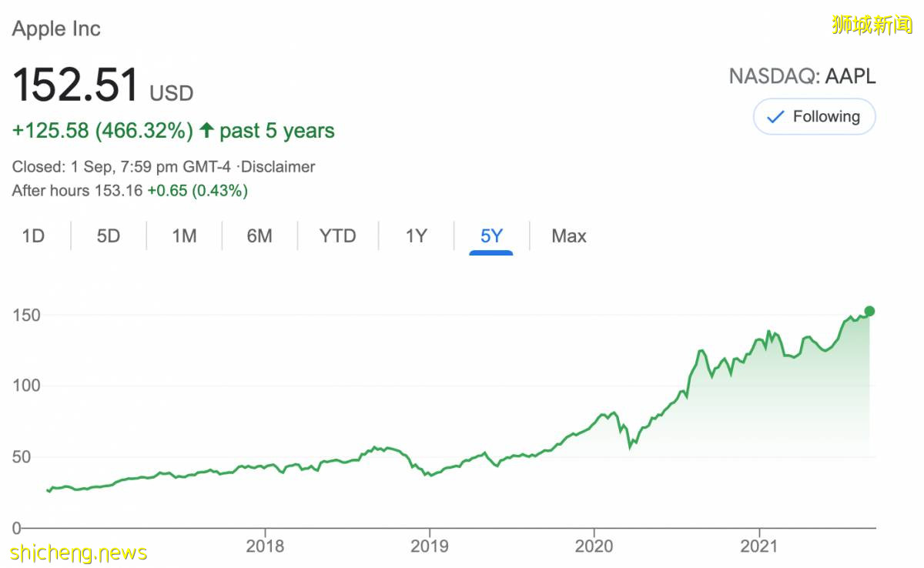Click the green upward arrow next to past 5 years
The image size is (924, 568).
pyautogui.click(x=205, y=130)
